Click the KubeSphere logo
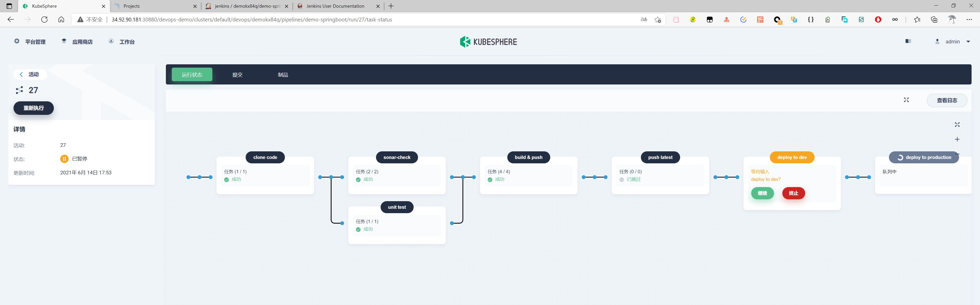 tap(488, 41)
